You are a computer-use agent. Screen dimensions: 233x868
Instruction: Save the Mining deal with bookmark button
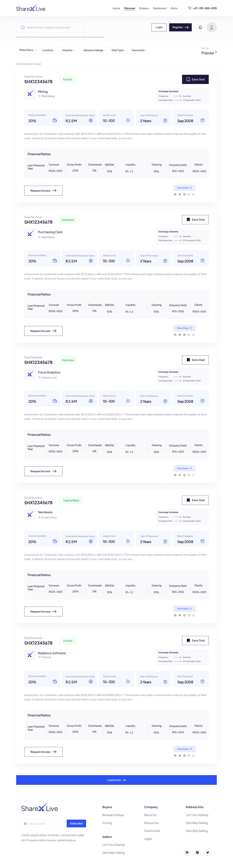(195, 79)
